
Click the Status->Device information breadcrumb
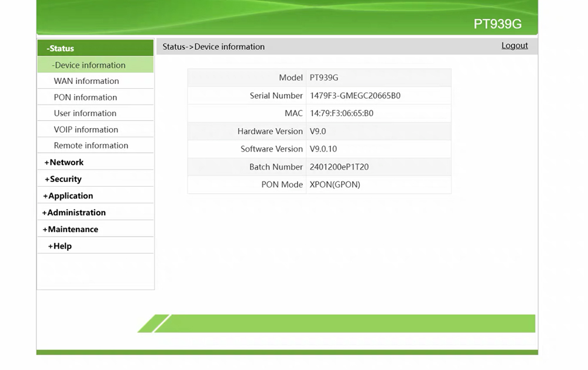pos(213,47)
